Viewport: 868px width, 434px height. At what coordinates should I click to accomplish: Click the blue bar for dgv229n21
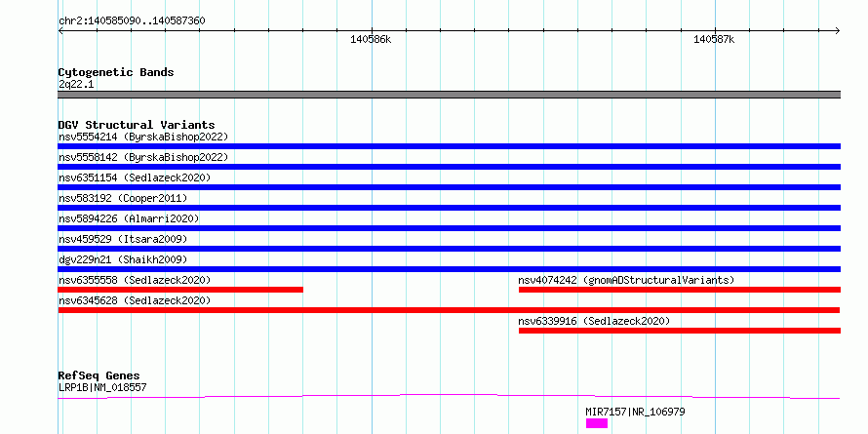pyautogui.click(x=449, y=269)
